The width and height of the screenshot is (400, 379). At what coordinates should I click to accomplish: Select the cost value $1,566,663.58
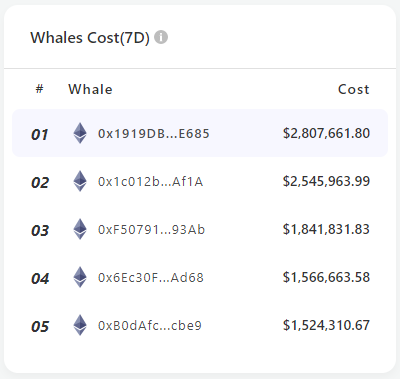(x=326, y=277)
